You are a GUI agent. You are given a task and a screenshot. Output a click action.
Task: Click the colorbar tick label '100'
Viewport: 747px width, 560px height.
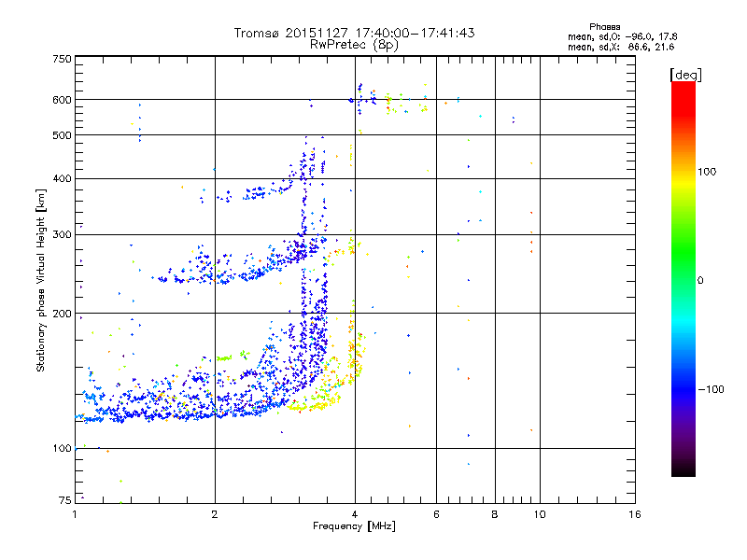[x=707, y=172]
